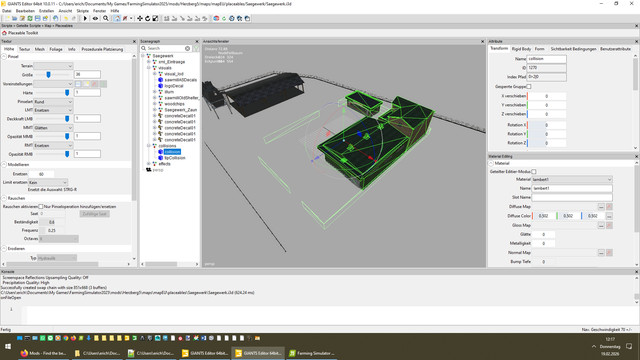Screen dimensions: 640x360
Task: Click browse button for Normal Map
Action: click(x=601, y=253)
